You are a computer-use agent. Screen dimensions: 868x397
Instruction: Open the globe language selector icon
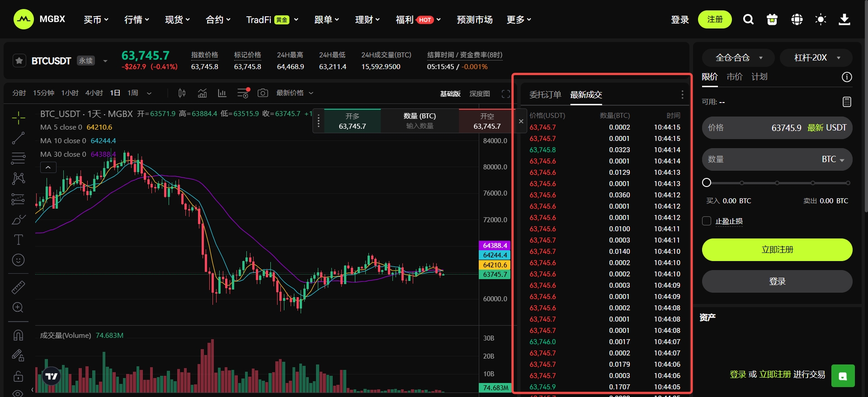coord(797,19)
